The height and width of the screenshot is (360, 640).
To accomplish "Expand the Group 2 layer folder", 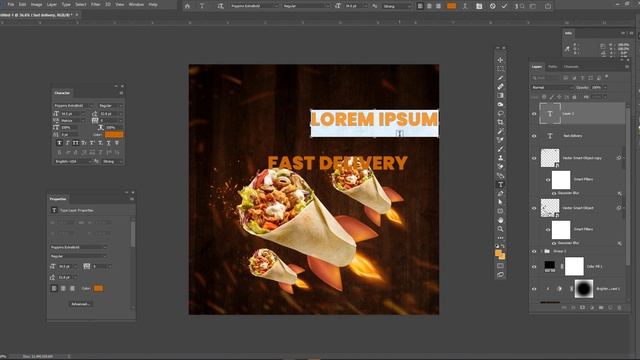I will coord(542,251).
